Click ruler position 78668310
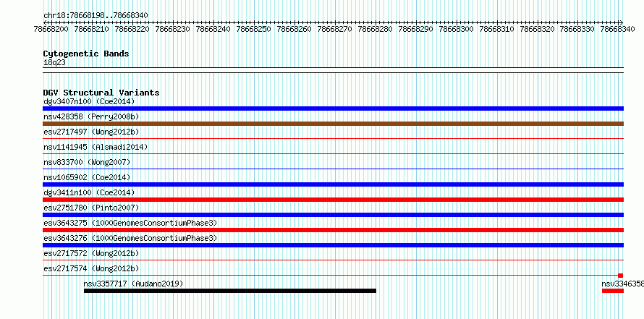 tap(497, 29)
